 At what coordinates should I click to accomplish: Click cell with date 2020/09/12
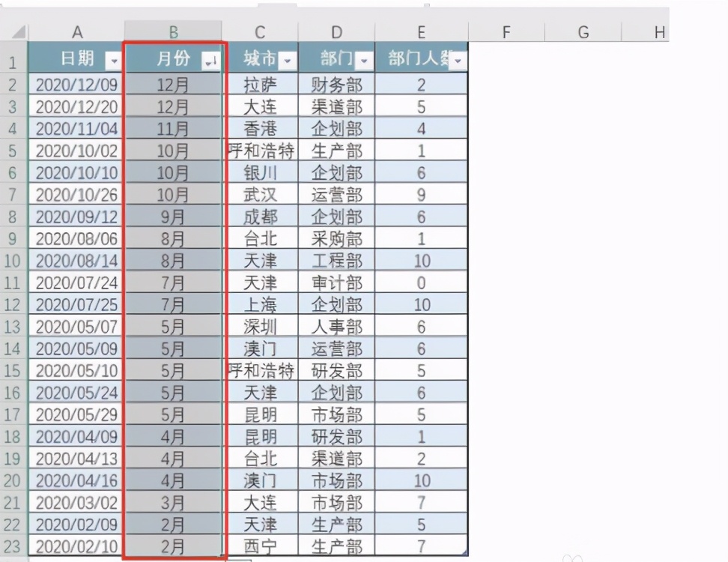[76, 217]
